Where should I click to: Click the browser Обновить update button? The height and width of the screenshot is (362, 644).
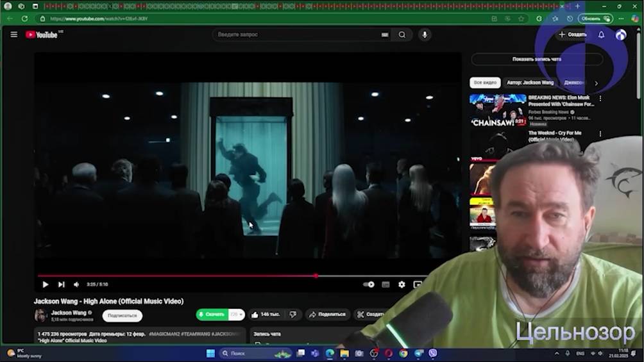pos(595,19)
